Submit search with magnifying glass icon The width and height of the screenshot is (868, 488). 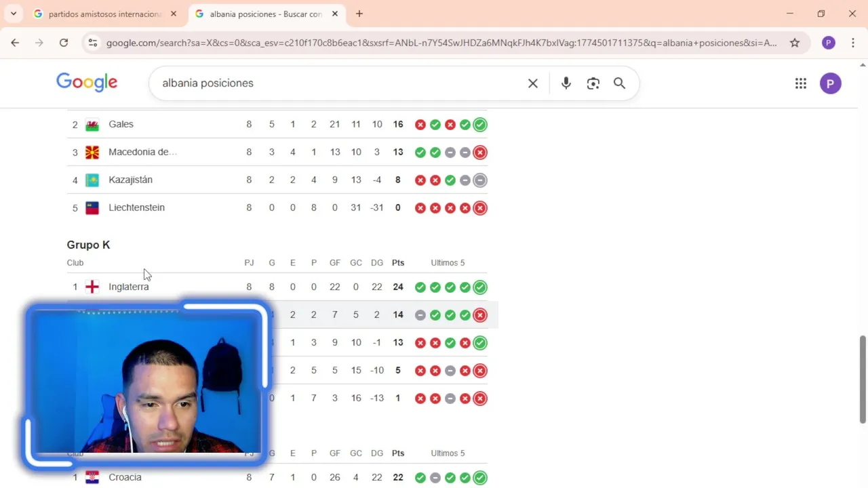pyautogui.click(x=619, y=83)
